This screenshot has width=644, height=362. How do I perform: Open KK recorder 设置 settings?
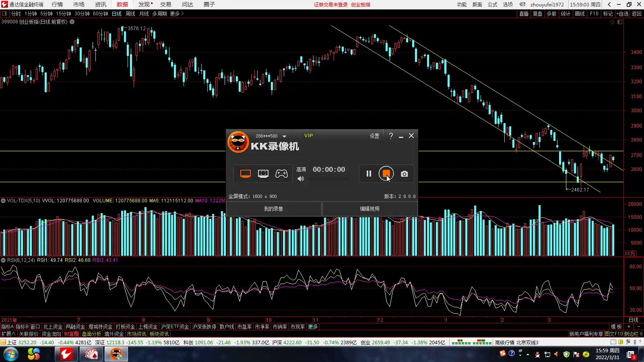coord(374,136)
